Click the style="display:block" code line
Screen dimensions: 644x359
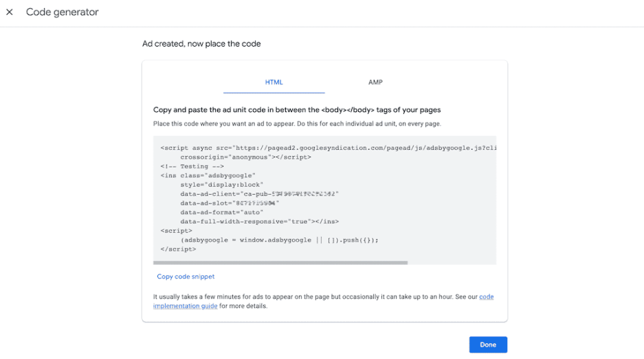click(x=222, y=185)
